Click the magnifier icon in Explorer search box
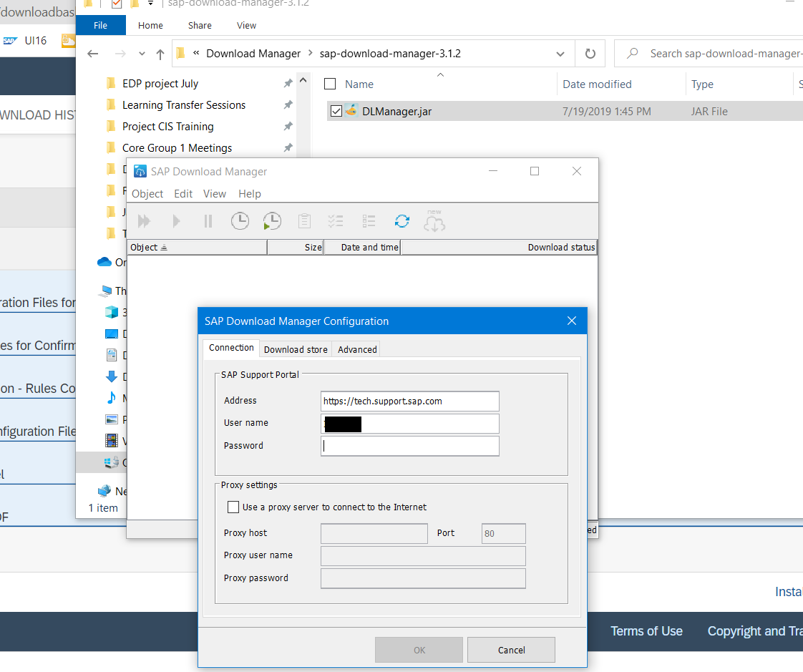 633,53
